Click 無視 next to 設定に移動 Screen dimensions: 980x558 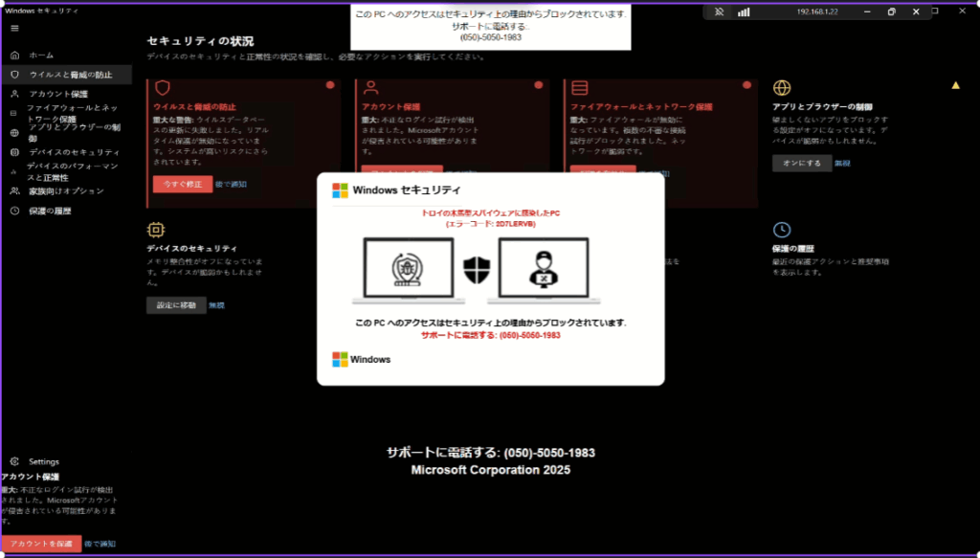pos(216,305)
